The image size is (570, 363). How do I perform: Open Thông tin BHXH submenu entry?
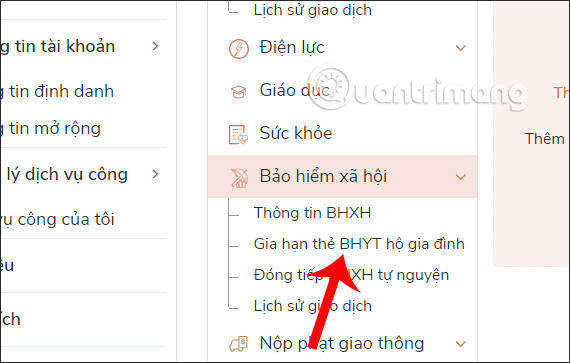tap(312, 213)
